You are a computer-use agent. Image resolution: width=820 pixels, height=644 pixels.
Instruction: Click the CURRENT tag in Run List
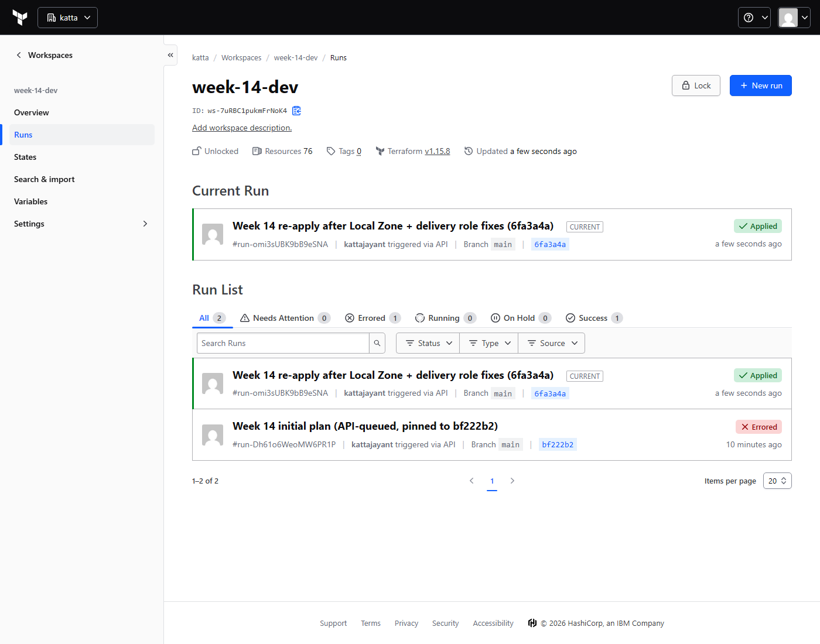pos(585,376)
